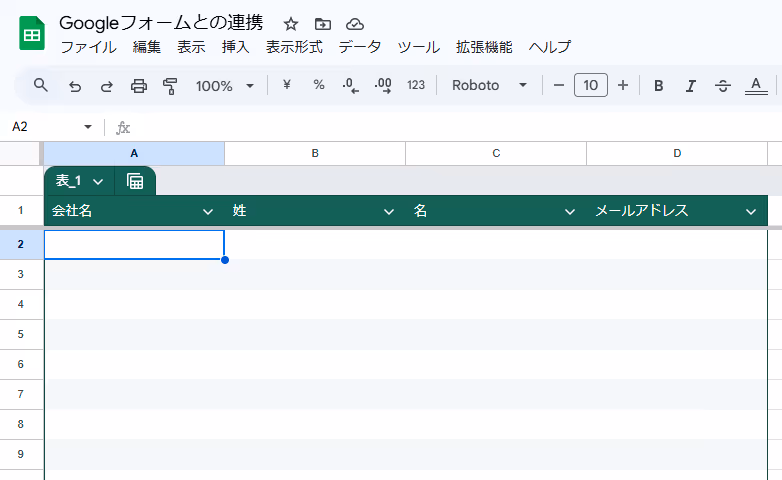
Task: Click the 会社名 header cell text
Action: coord(72,211)
